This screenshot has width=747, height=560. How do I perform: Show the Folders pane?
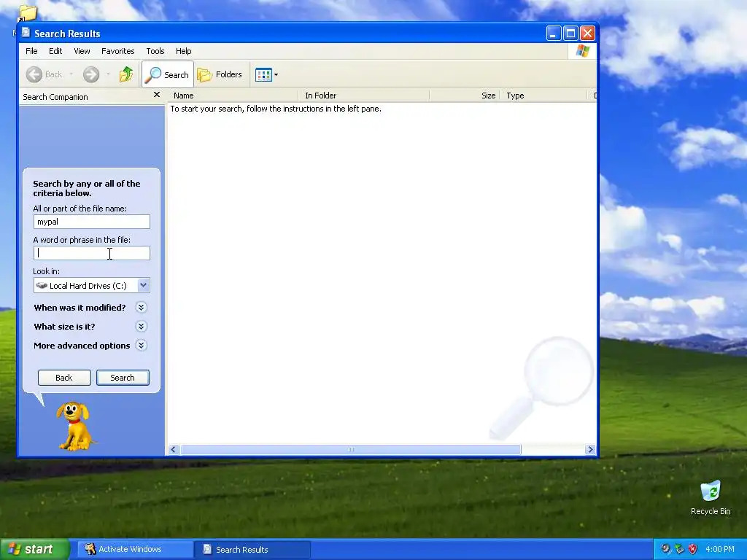click(220, 74)
